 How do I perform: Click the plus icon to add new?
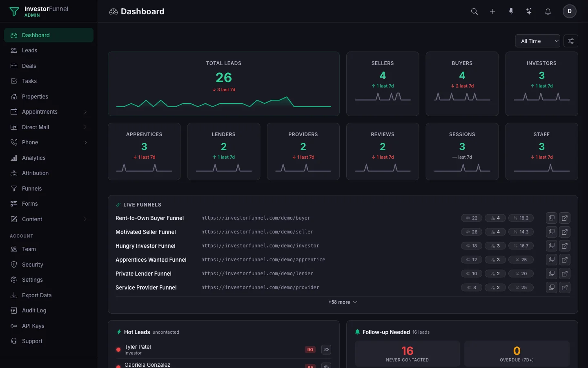point(492,11)
